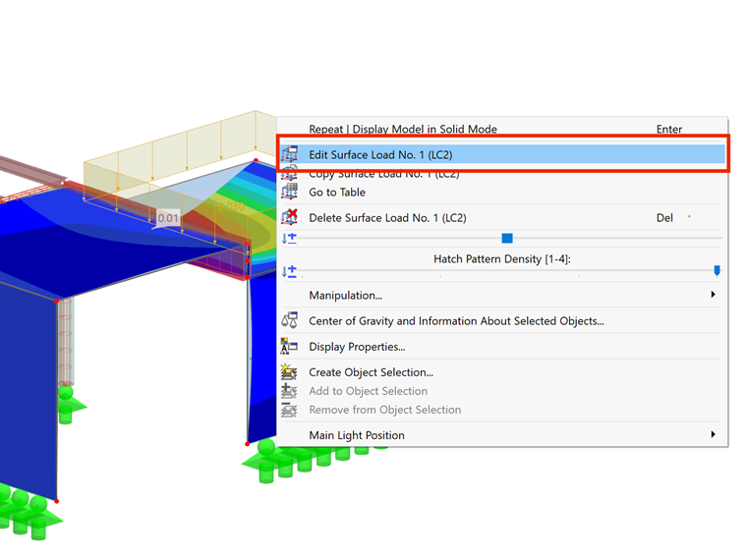Click the 0.030 result value label on surface
The image size is (747, 560).
[x=231, y=206]
